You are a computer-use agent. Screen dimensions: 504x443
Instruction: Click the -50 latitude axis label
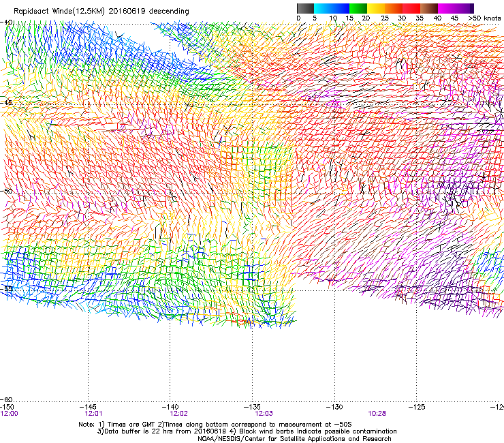[6, 191]
